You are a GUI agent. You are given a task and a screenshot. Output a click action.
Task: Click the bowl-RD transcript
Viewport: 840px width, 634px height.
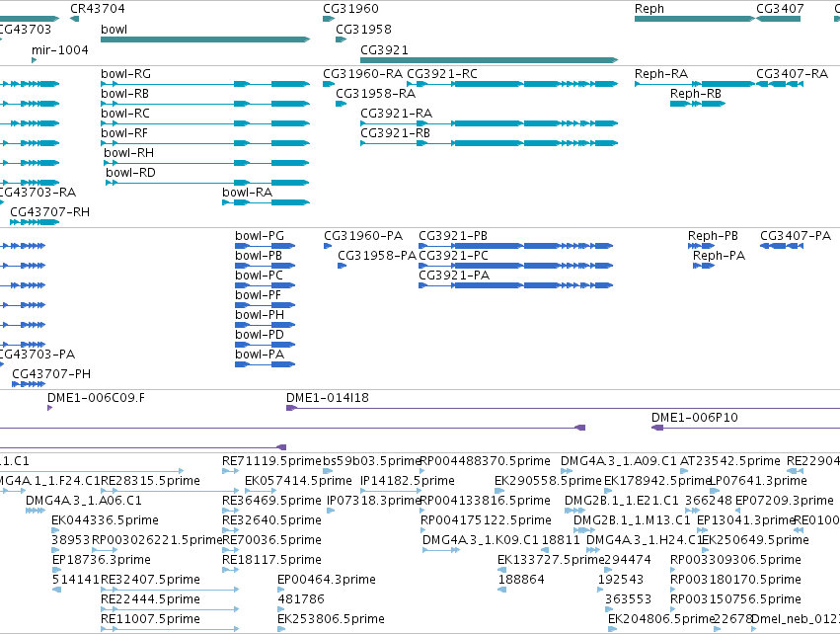(208, 183)
